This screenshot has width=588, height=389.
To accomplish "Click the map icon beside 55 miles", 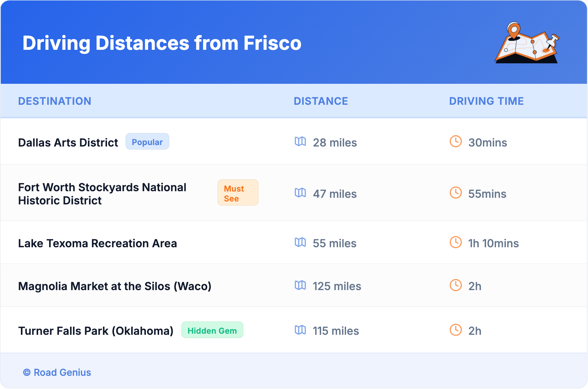I will (300, 242).
